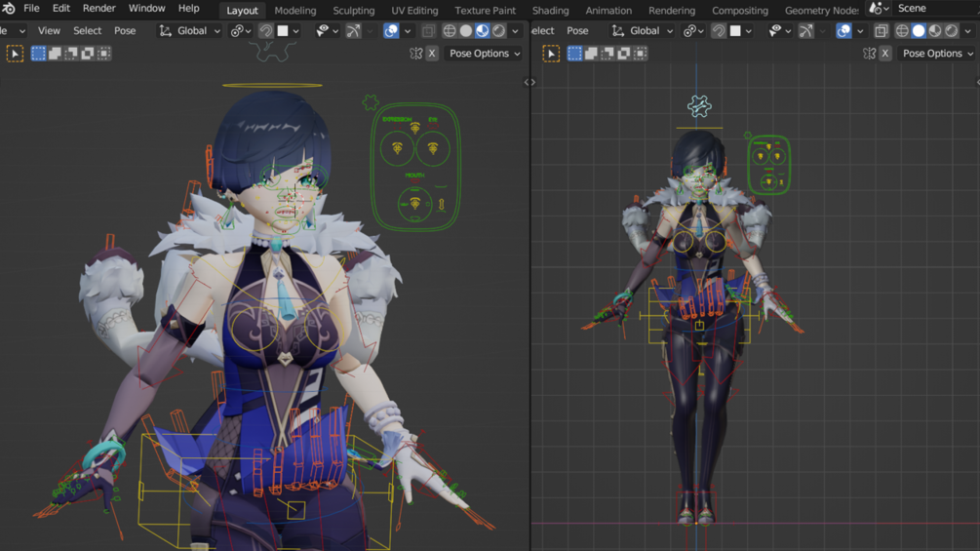Choose set-new-selection mode in left viewport

38,54
